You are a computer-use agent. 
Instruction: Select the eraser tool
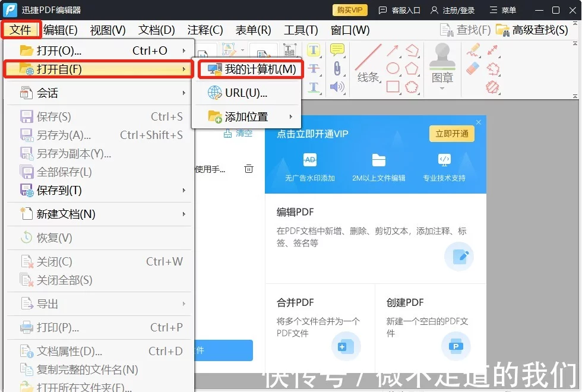(x=473, y=68)
